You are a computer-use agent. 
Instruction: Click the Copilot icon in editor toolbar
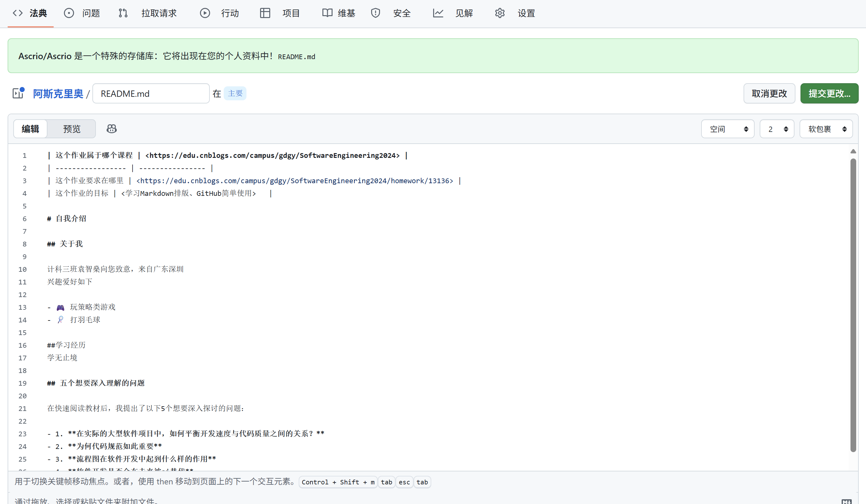(x=112, y=129)
